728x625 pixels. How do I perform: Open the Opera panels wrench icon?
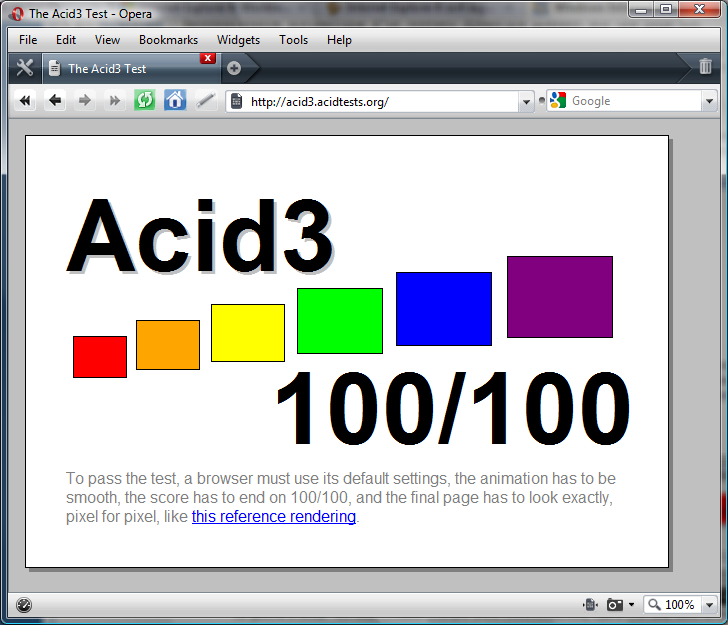(x=25, y=68)
